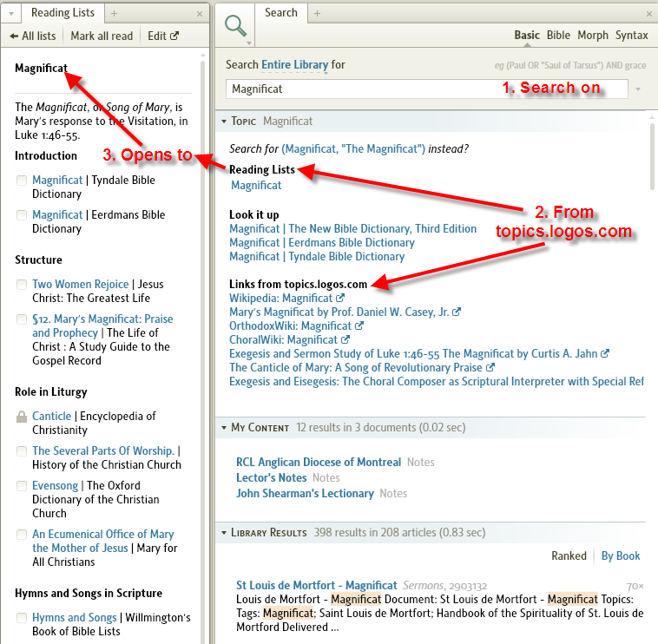Check An Ecumenical Office of Mary box
The image size is (658, 644).
click(x=22, y=535)
